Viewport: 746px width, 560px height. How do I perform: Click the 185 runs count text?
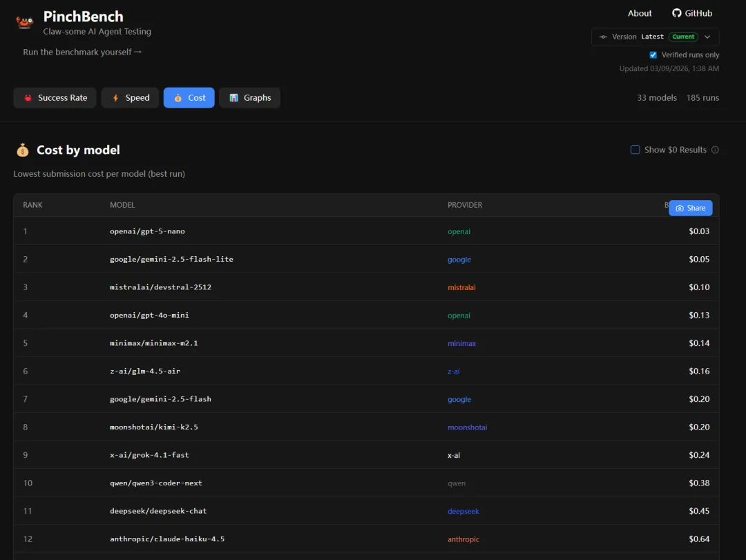pos(702,97)
